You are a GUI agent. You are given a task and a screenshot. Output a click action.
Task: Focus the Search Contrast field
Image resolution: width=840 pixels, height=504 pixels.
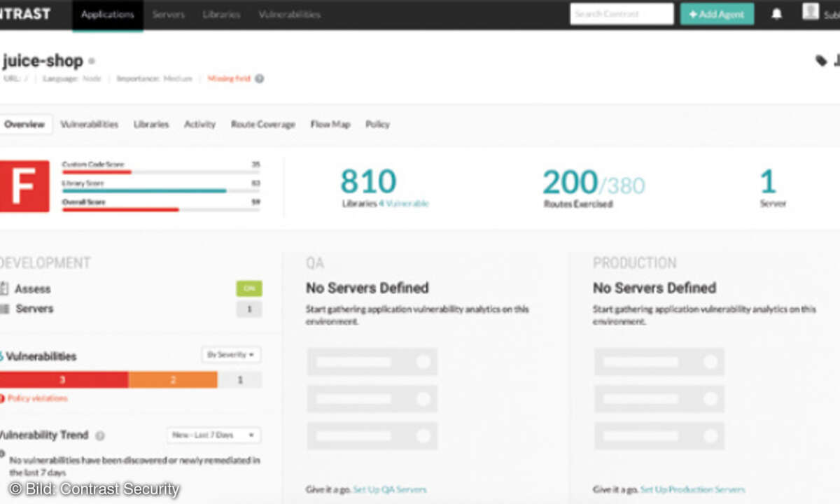tap(622, 14)
